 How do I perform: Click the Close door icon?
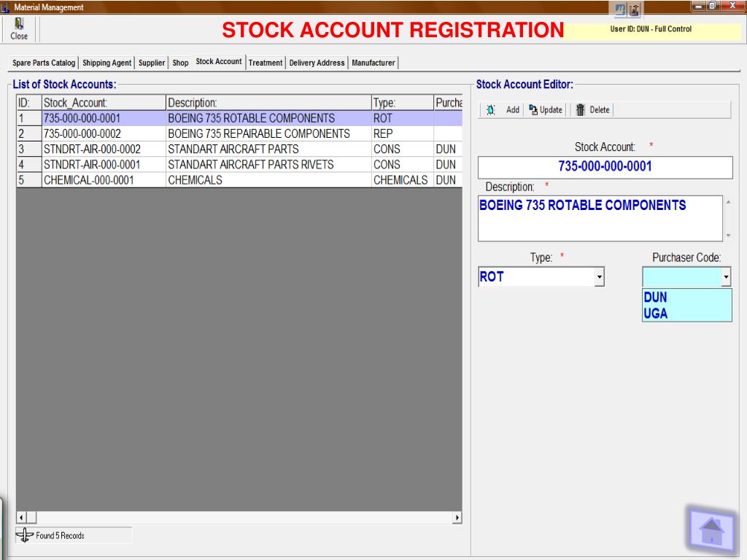tap(19, 24)
